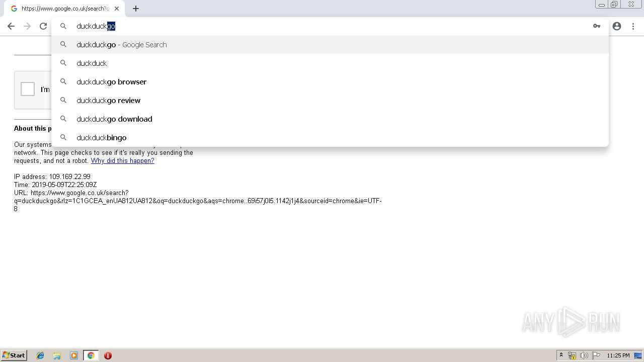
Task: Click the Time: 2019-05-09T22:25:09Z text
Action: click(x=55, y=185)
